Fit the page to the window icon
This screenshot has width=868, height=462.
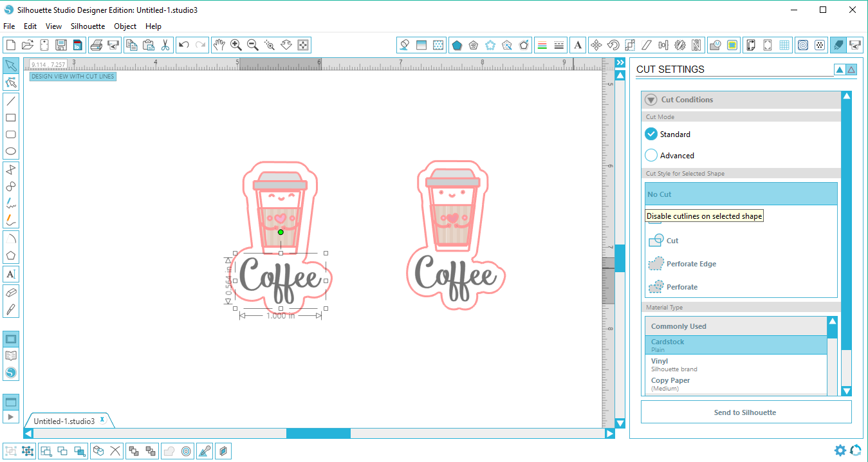304,45
